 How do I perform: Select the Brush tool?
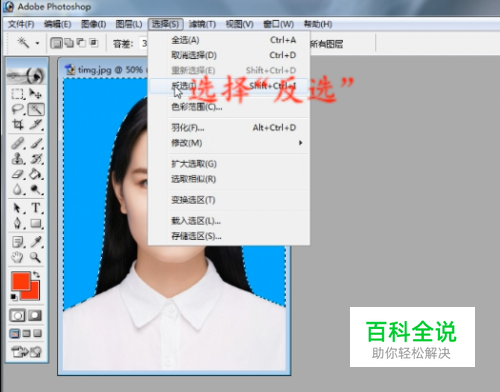tap(36, 143)
